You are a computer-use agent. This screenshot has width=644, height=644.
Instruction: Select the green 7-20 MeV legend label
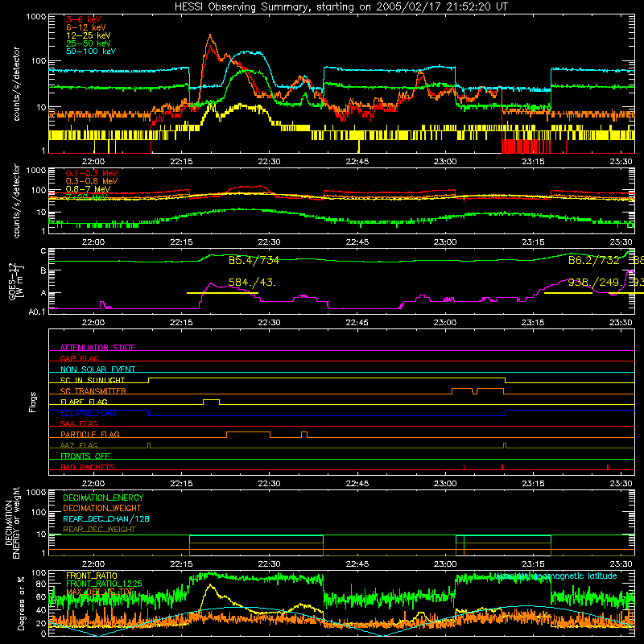tap(86, 197)
